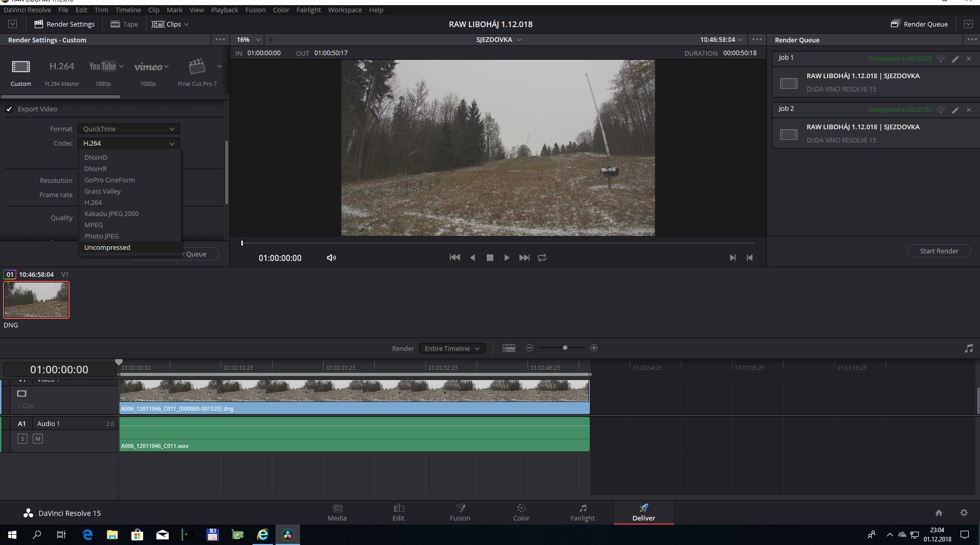Uncheck the Export Video checkbox
The height and width of the screenshot is (545, 980).
(9, 109)
